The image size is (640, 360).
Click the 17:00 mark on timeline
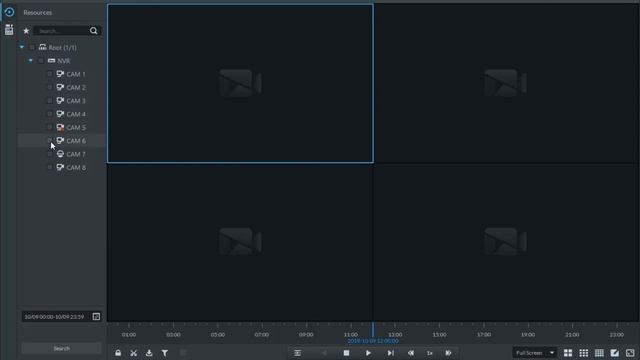coord(484,334)
